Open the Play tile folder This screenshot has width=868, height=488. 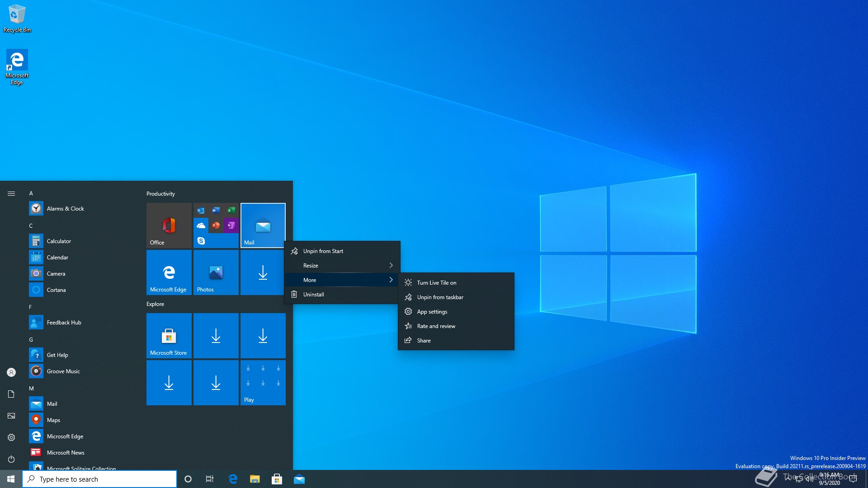263,383
